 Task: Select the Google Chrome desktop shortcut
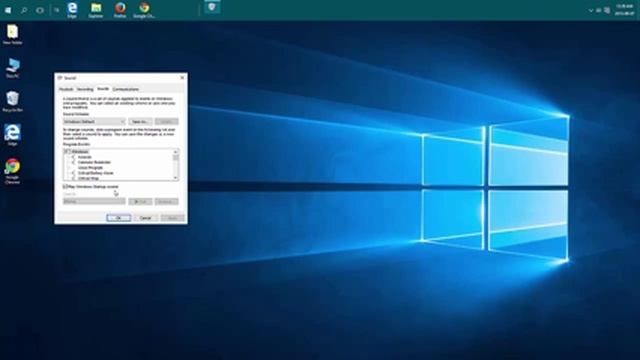coord(13,171)
